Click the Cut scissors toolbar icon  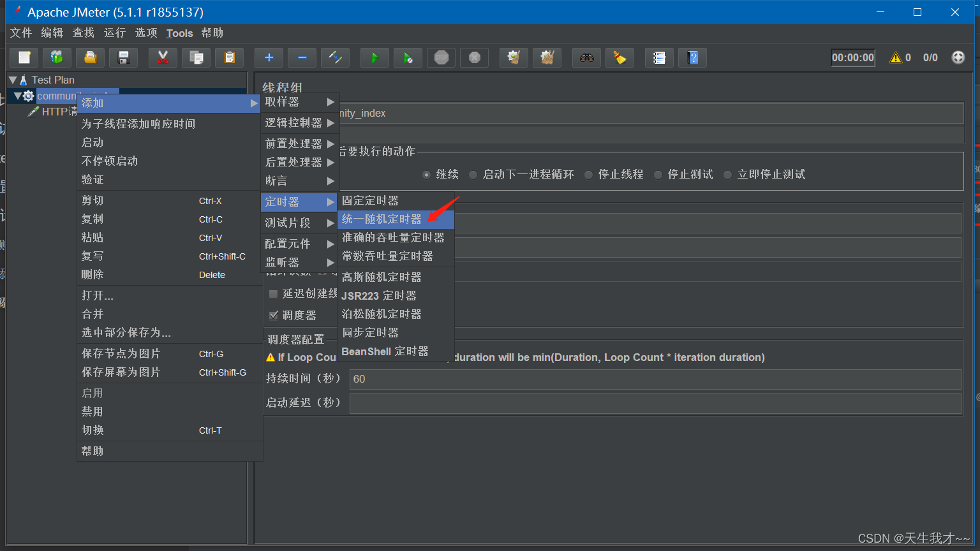pyautogui.click(x=163, y=58)
